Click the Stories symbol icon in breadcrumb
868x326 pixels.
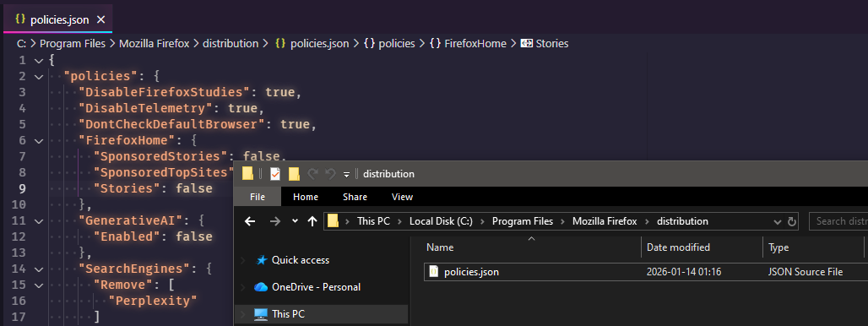coord(526,43)
